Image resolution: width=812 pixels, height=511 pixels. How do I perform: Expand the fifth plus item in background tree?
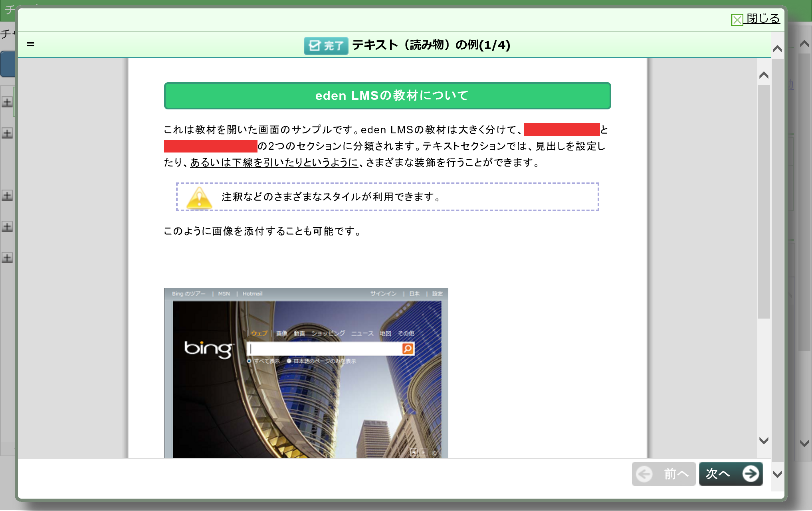(x=7, y=257)
